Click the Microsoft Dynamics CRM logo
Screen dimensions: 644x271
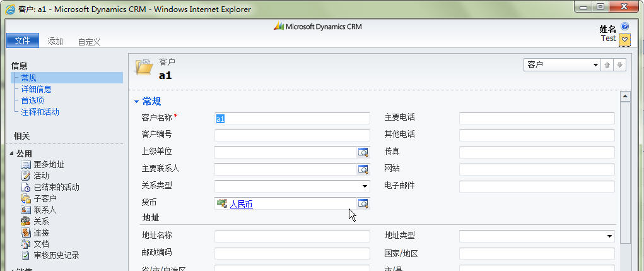(x=318, y=27)
